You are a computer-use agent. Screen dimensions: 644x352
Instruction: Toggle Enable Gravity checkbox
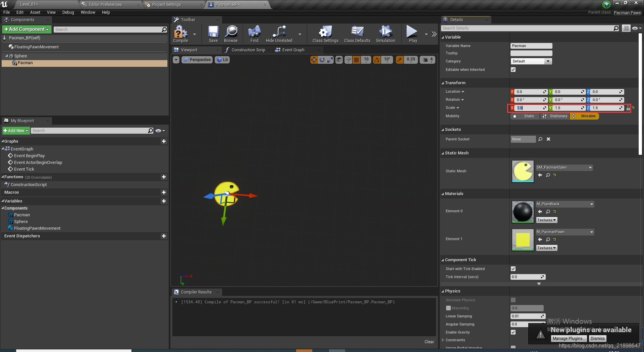pyautogui.click(x=513, y=332)
